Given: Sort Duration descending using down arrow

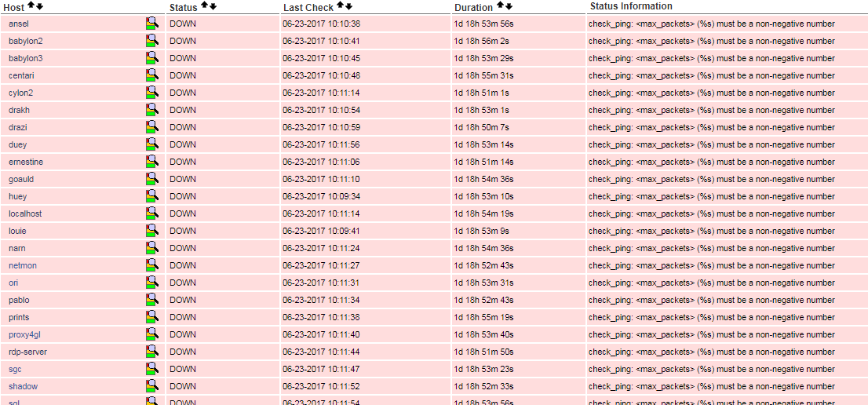Looking at the screenshot, I should 509,7.
